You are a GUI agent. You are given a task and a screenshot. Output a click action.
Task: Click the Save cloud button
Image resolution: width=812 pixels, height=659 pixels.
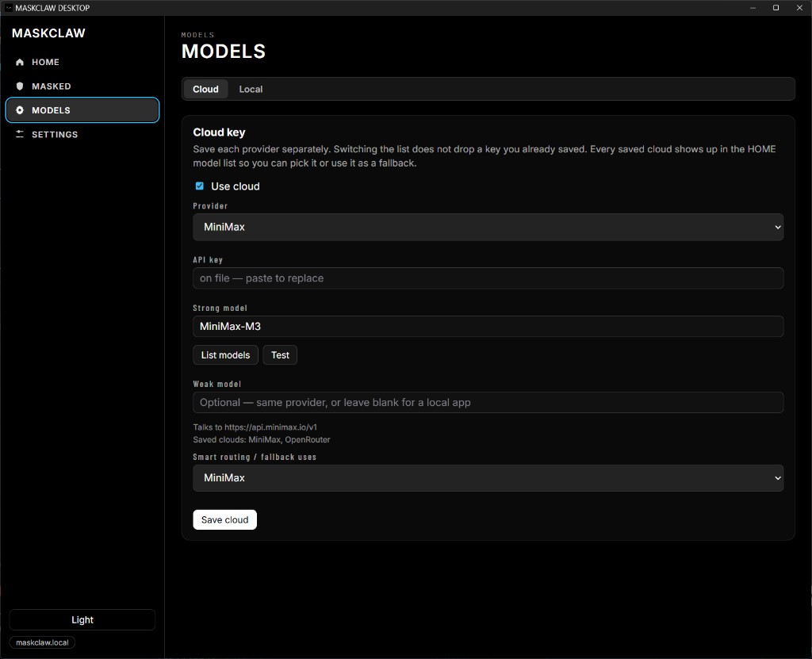[x=224, y=519]
